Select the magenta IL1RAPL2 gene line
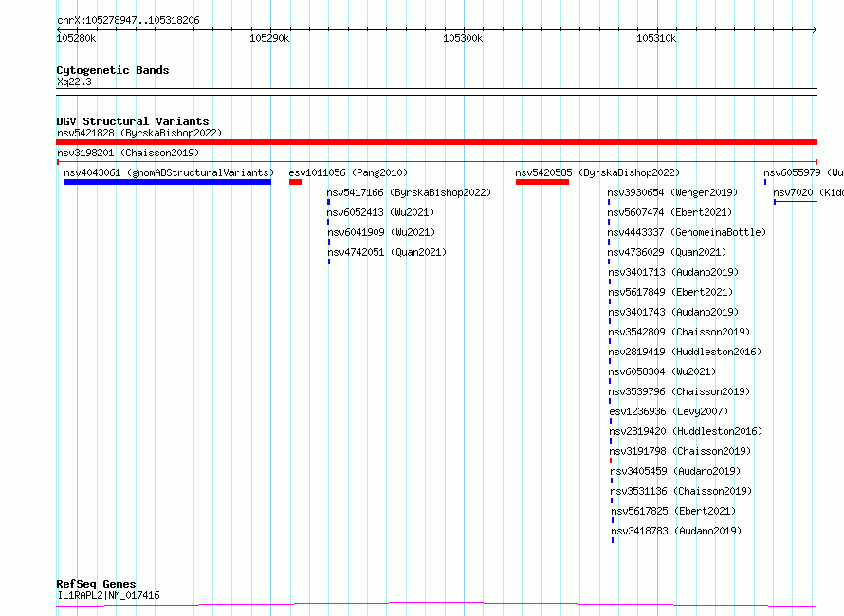The height and width of the screenshot is (616, 844). [x=436, y=605]
